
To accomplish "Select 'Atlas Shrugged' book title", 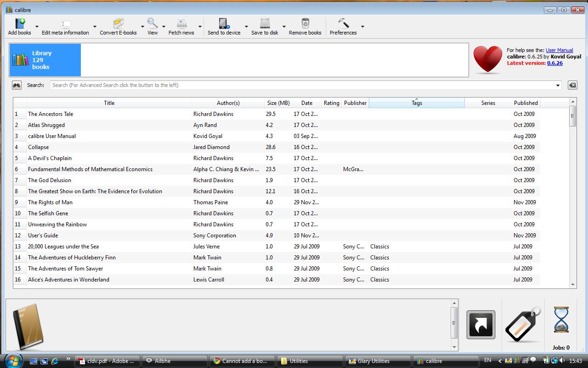I will [46, 125].
